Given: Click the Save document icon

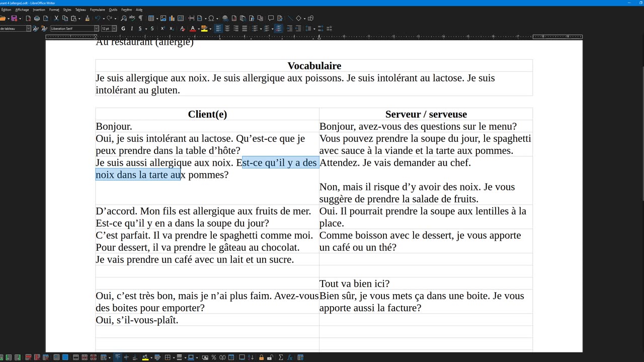Looking at the screenshot, I should pos(14,19).
